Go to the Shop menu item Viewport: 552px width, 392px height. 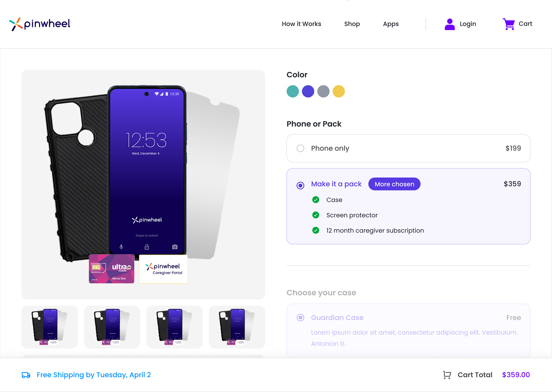tap(352, 24)
